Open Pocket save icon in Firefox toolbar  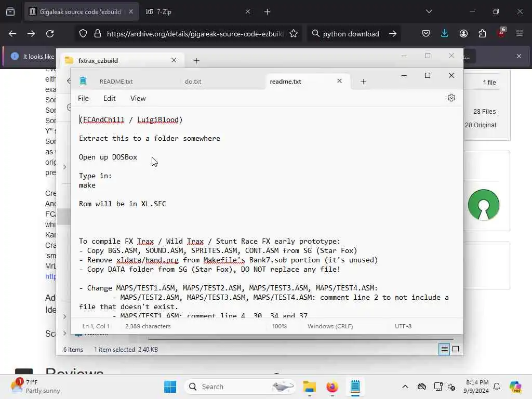tap(426, 34)
